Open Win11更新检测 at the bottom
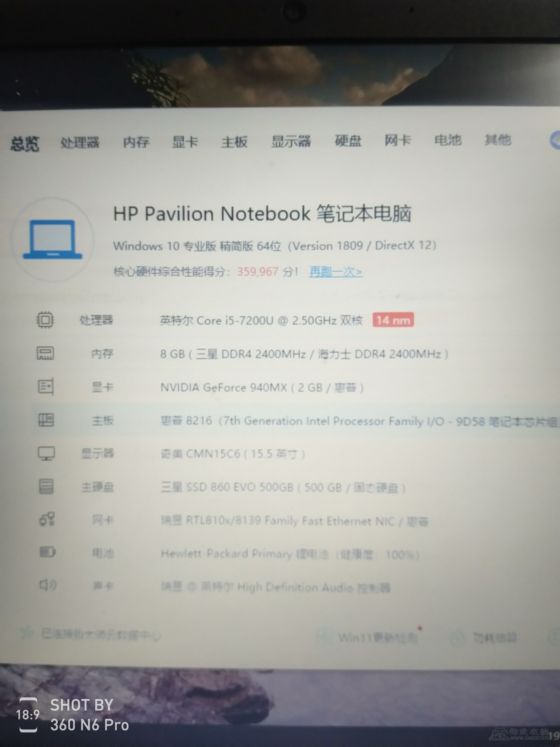This screenshot has width=560, height=747. 377,637
